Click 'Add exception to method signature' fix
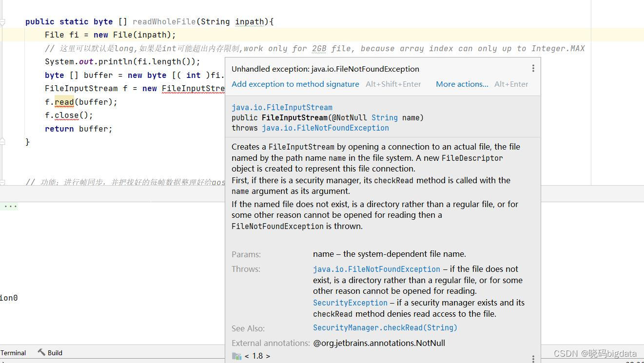 pyautogui.click(x=295, y=84)
